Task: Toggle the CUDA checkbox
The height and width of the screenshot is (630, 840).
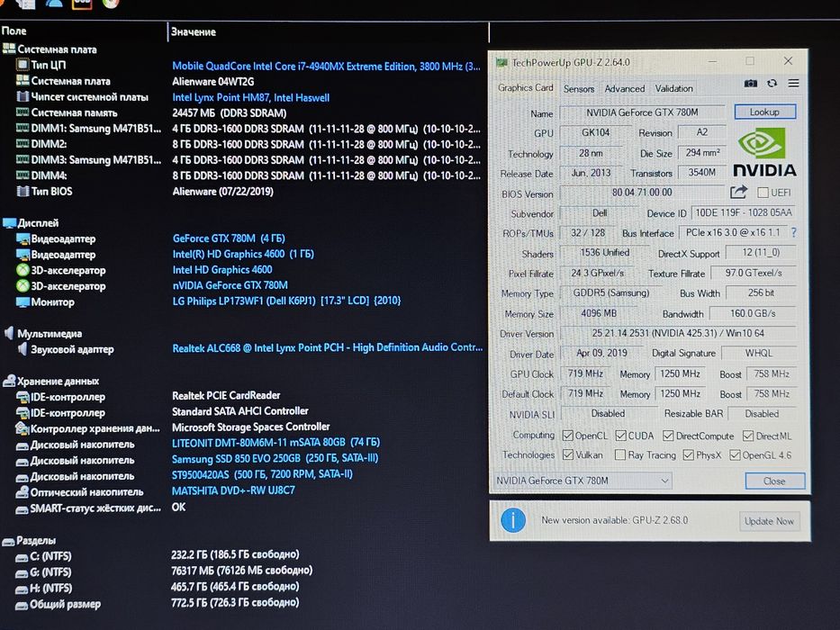Action: pos(621,436)
